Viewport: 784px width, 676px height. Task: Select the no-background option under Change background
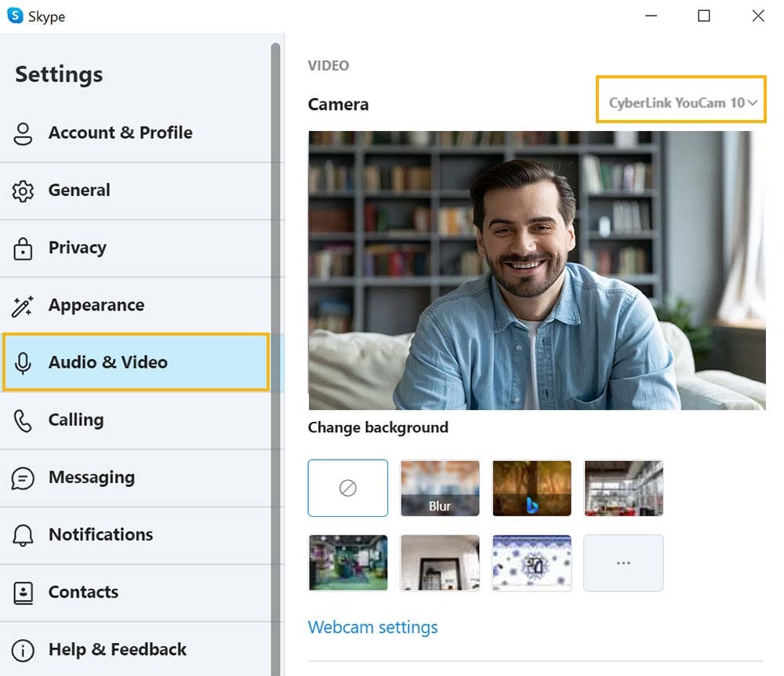click(x=348, y=488)
